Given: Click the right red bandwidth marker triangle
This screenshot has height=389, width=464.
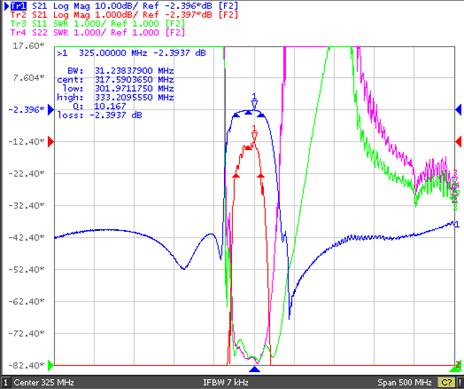Looking at the screenshot, I should pos(261,175).
